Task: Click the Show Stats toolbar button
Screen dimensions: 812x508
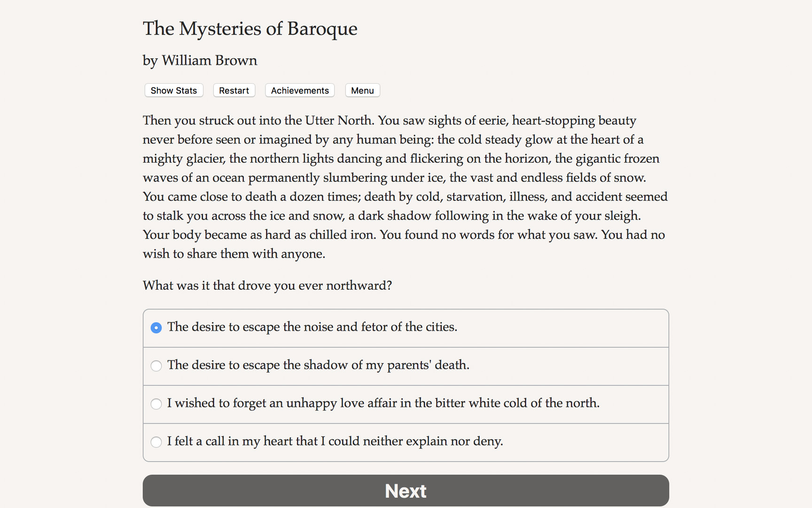Action: click(x=173, y=90)
